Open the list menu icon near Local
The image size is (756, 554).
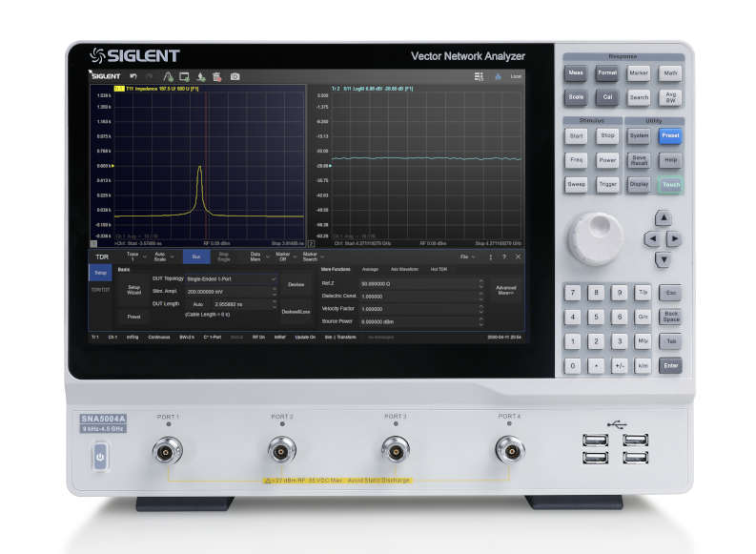[479, 76]
